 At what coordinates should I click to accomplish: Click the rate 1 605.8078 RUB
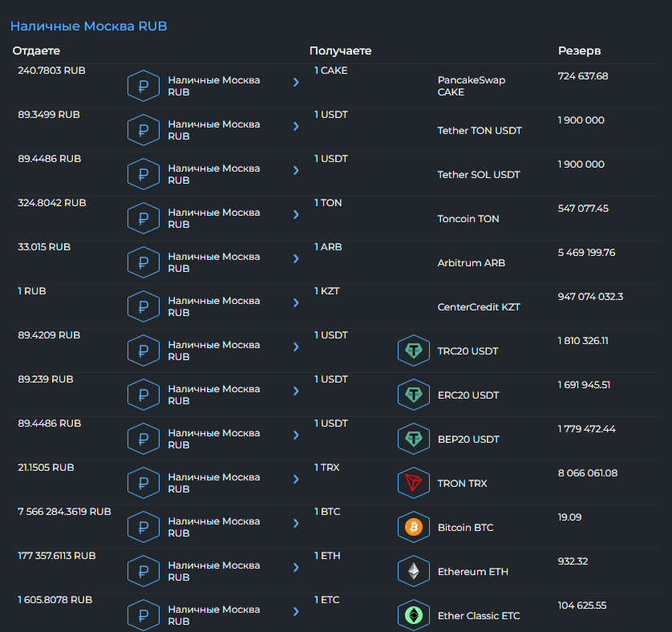55,600
